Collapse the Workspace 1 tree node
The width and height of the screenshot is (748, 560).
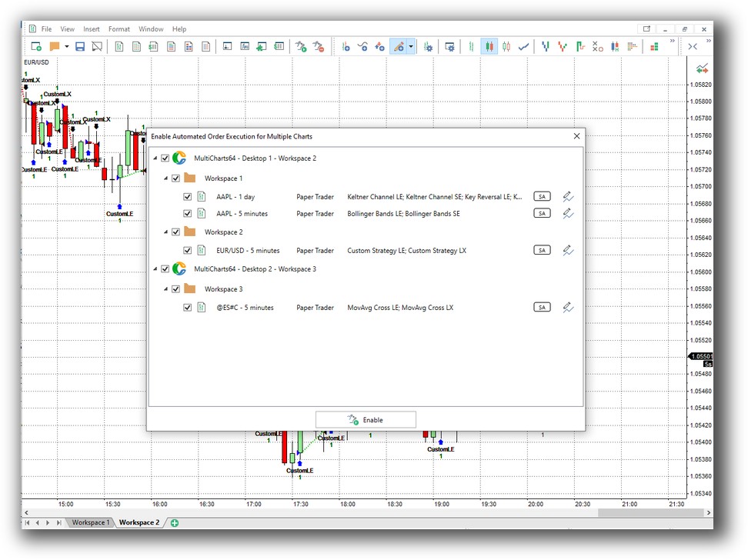point(165,178)
